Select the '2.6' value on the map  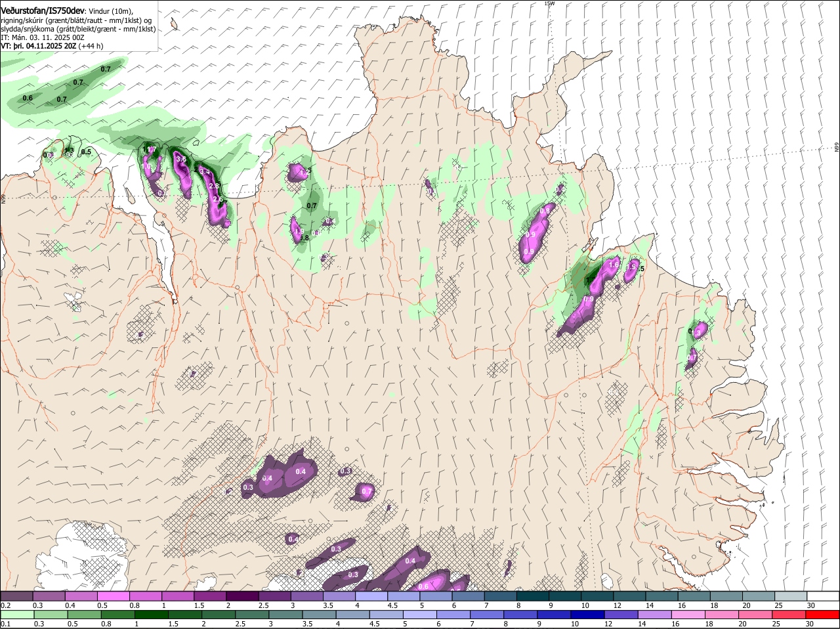[x=218, y=199]
